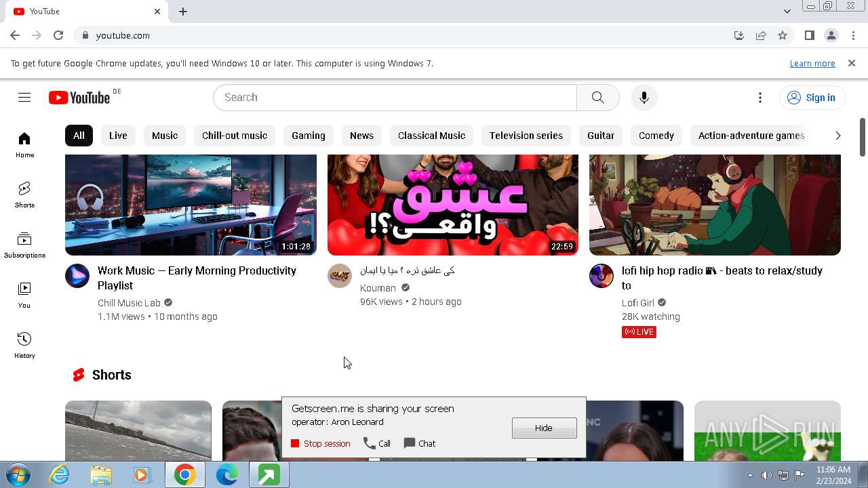Open Microsoft Edge from taskbar

pos(226,475)
